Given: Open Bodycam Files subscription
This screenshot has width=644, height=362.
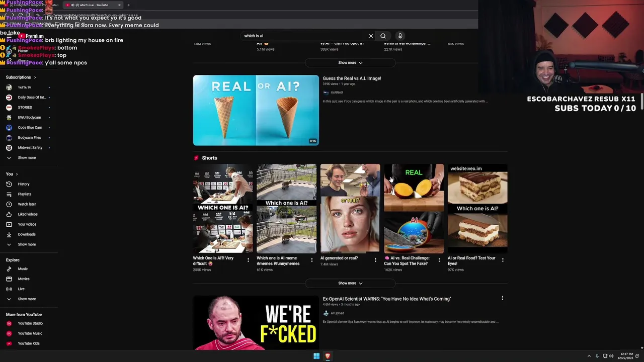Looking at the screenshot, I should (29, 138).
